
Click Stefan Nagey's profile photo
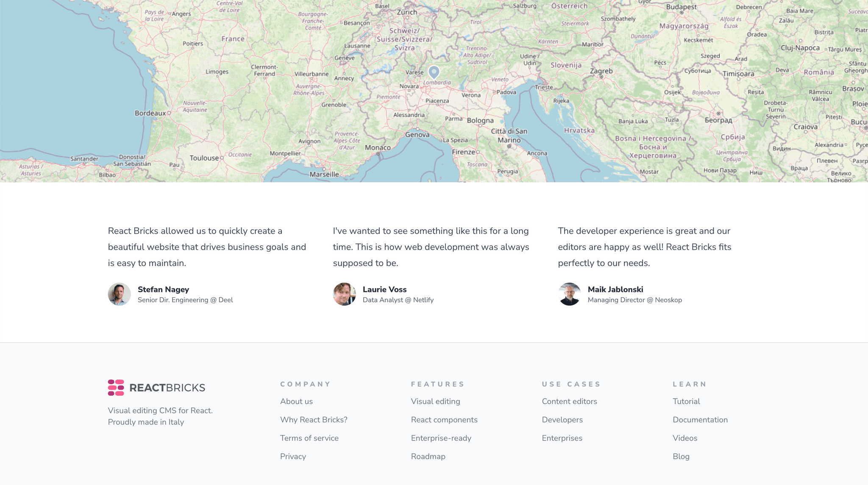pyautogui.click(x=119, y=294)
